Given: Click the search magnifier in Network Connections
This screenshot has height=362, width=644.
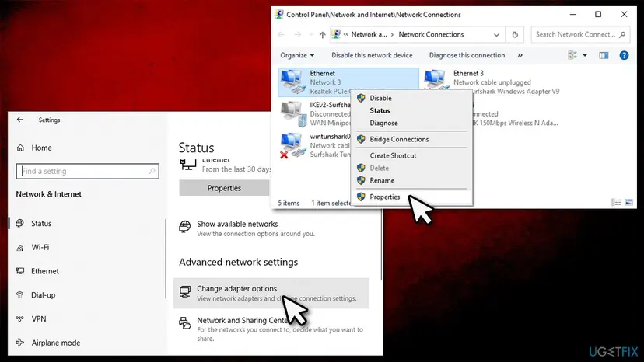Looking at the screenshot, I should 623,34.
